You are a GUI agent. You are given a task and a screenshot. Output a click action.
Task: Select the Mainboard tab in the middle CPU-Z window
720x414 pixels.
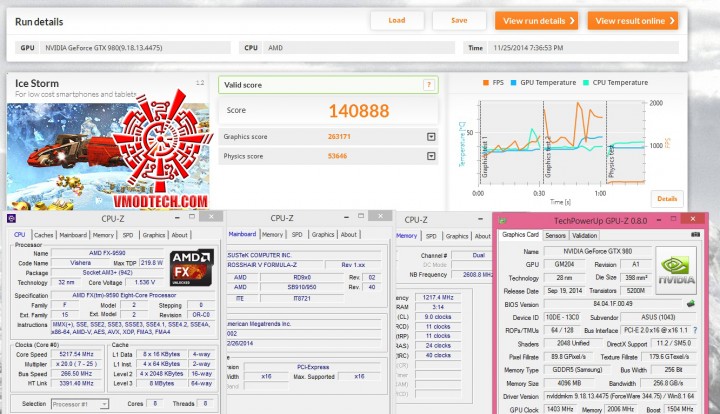click(242, 234)
